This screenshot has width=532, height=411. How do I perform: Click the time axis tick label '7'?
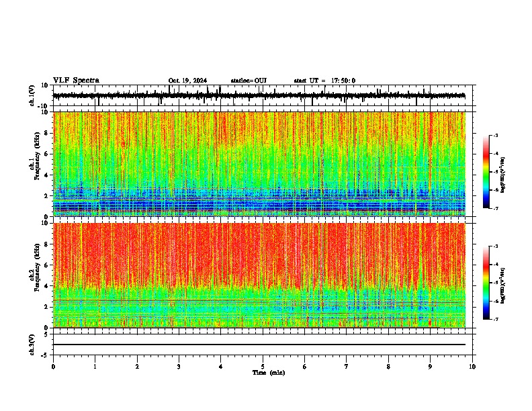[347, 367]
